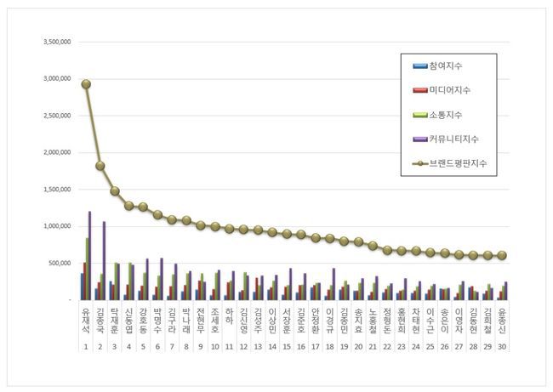Screen dimensions: 553x392
Task: Click the highest line data point for 유재석
Action: point(87,84)
